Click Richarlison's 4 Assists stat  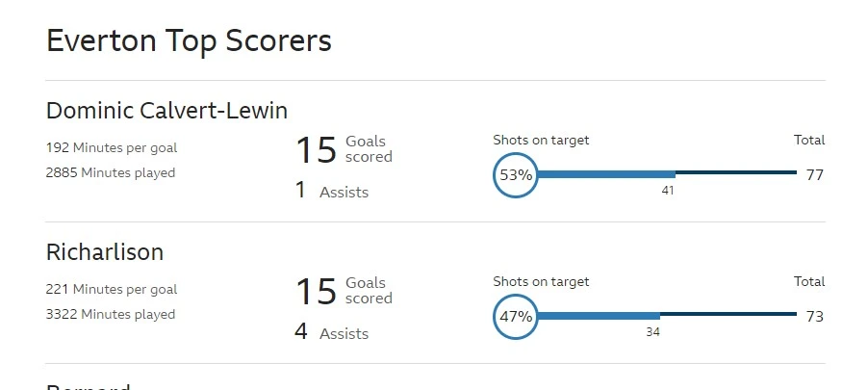coord(331,332)
